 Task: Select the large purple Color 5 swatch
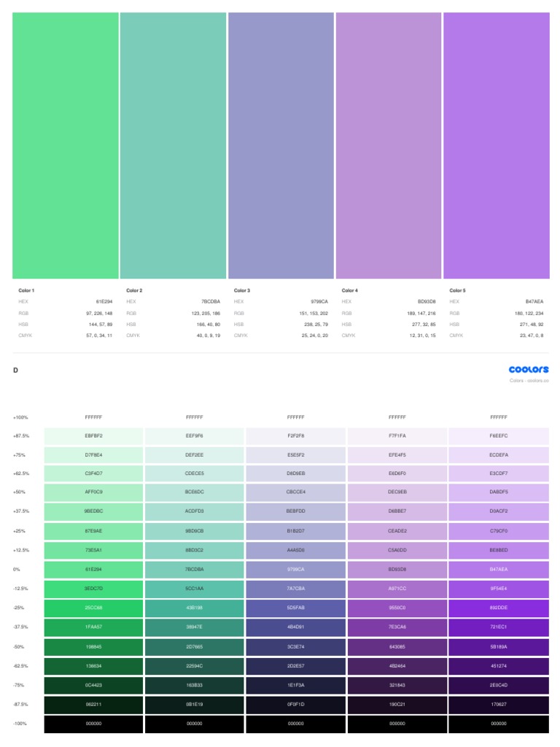pyautogui.click(x=496, y=145)
